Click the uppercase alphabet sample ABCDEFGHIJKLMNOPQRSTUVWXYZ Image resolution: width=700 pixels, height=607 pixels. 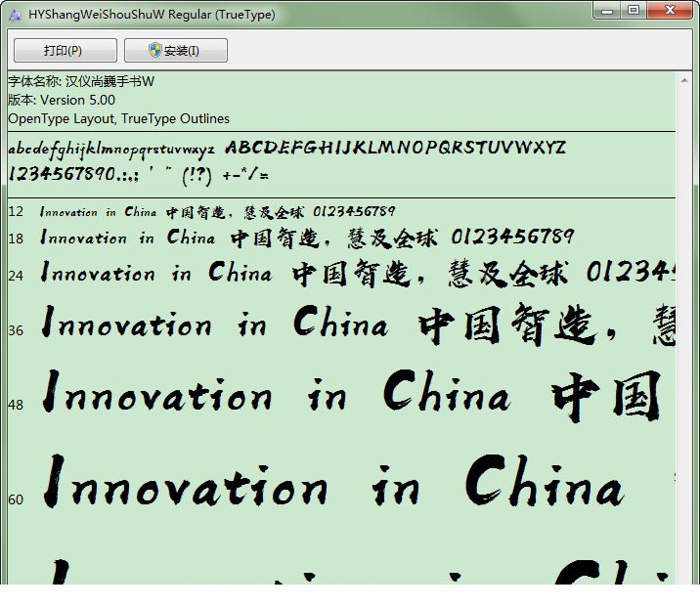coord(396,148)
